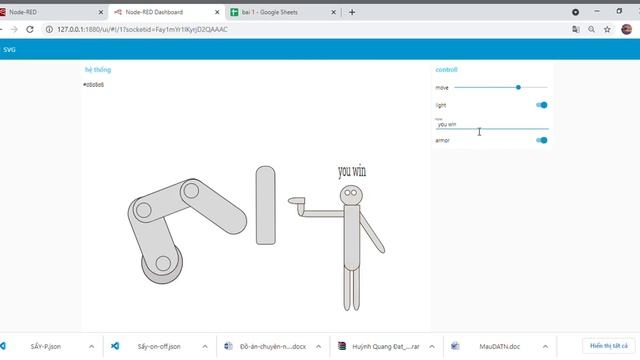Toggle the light switch
This screenshot has height=360, width=640.
[542, 105]
